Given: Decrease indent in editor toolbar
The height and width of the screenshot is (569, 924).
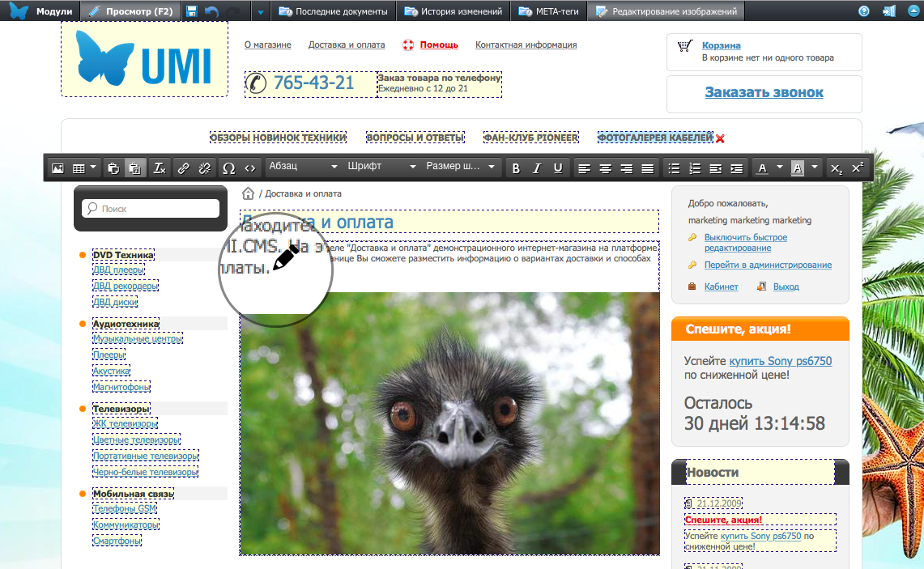Looking at the screenshot, I should click(716, 168).
